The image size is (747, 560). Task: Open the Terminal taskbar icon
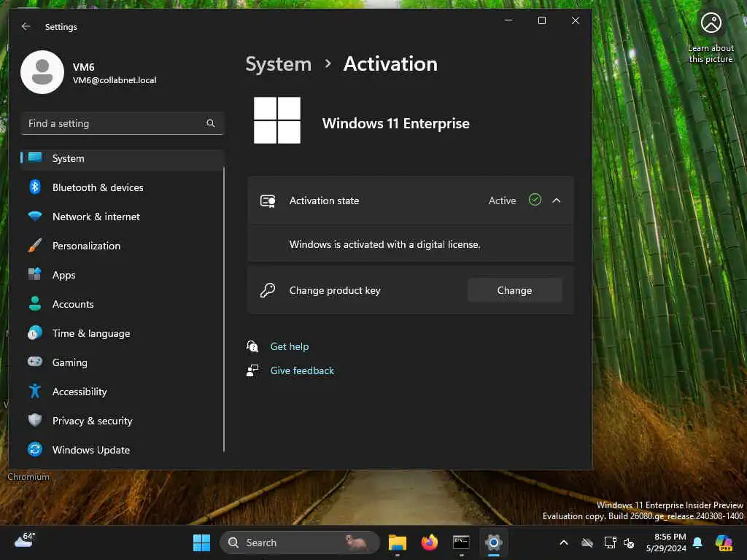461,542
